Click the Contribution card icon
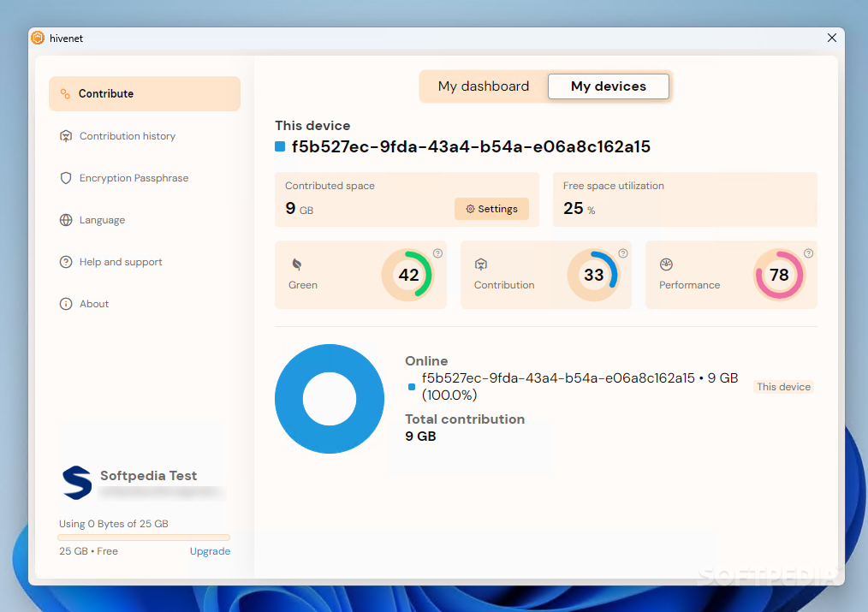Viewport: 868px width, 612px height. tap(481, 264)
